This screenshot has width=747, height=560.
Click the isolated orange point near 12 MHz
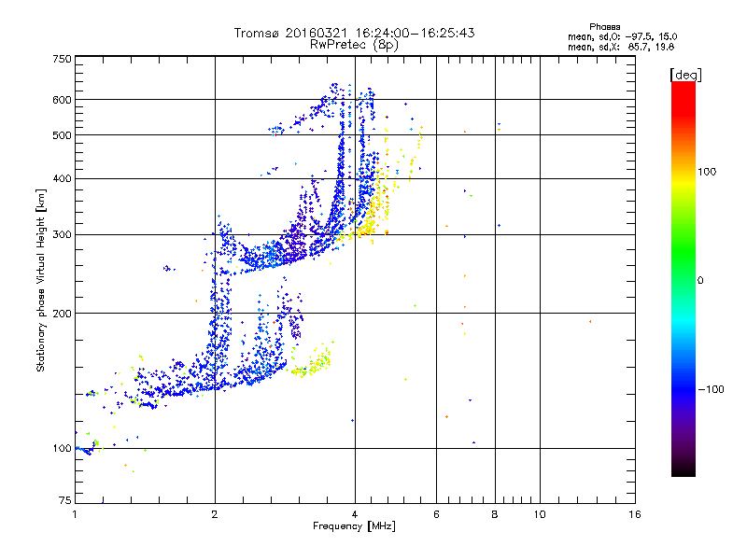point(590,322)
